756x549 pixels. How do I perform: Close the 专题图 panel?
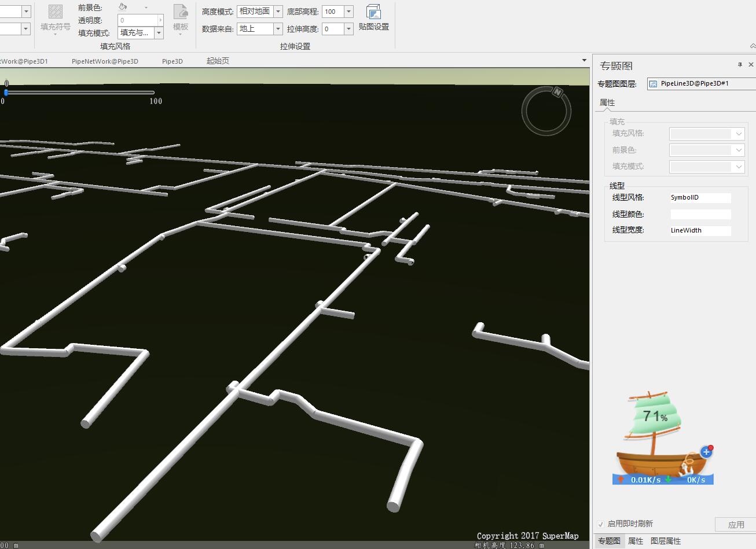point(751,65)
